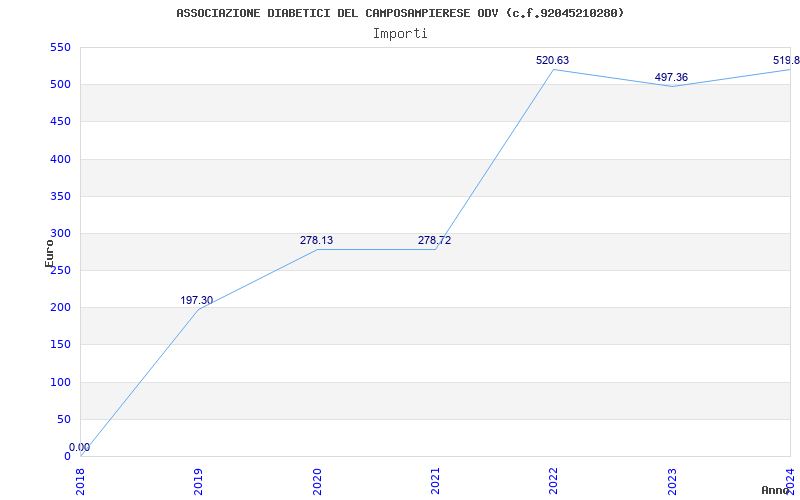Click the 0.00 value label
Image resolution: width=800 pixels, height=500 pixels.
click(x=80, y=447)
